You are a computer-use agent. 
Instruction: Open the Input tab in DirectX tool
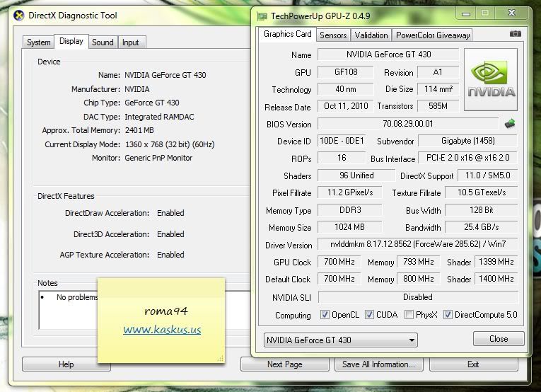click(131, 42)
